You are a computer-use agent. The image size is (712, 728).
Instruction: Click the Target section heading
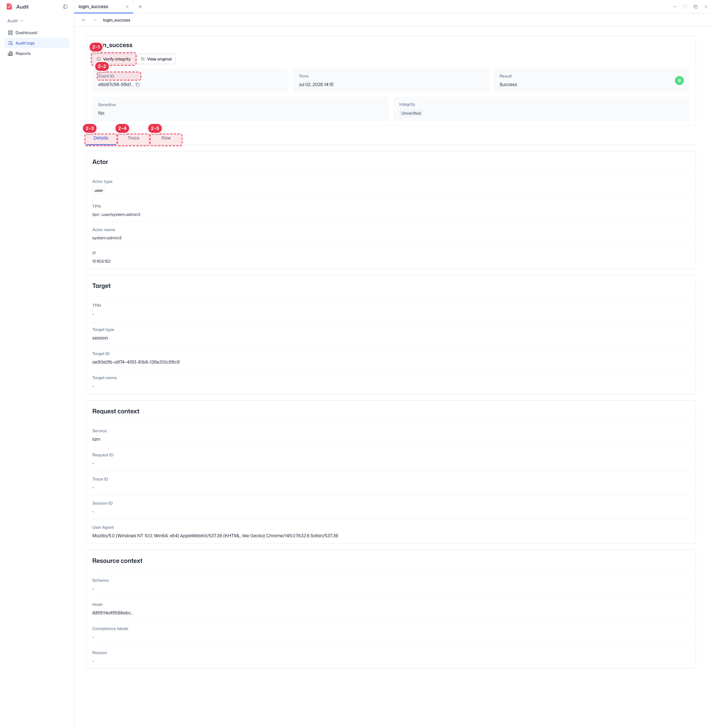(x=101, y=286)
